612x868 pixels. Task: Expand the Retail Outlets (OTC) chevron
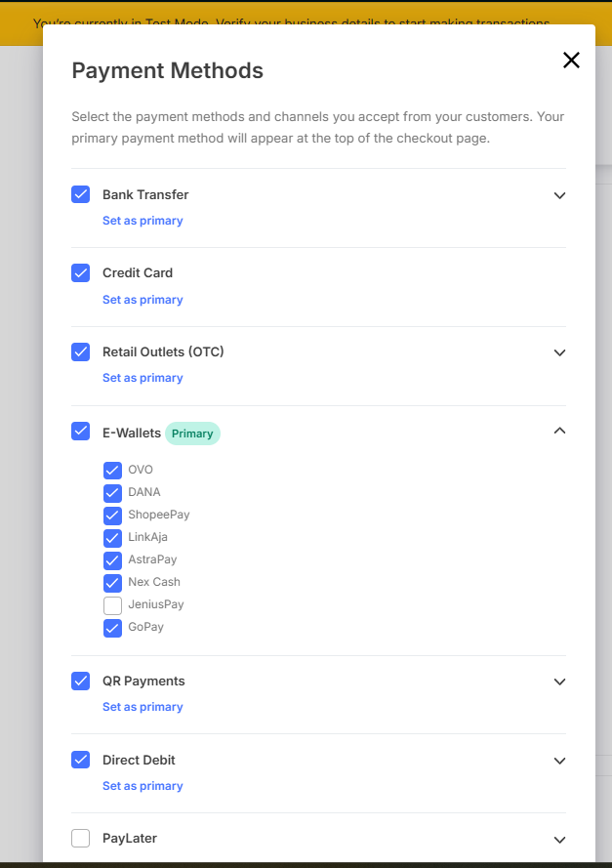tap(559, 352)
